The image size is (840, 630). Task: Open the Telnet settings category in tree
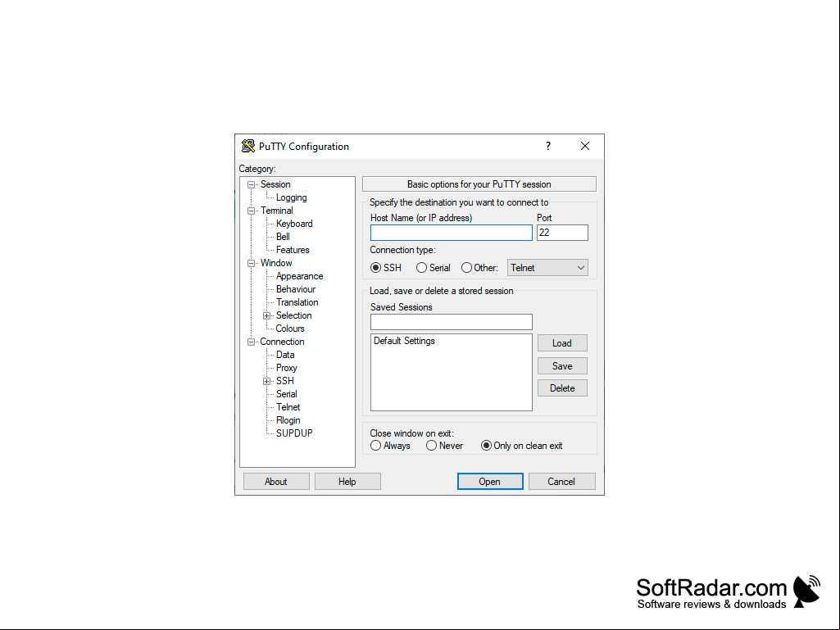(x=288, y=407)
